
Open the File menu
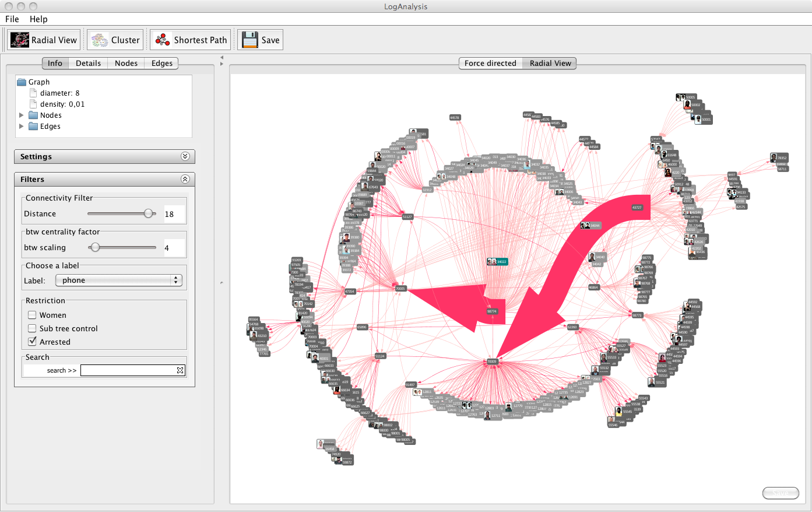12,19
